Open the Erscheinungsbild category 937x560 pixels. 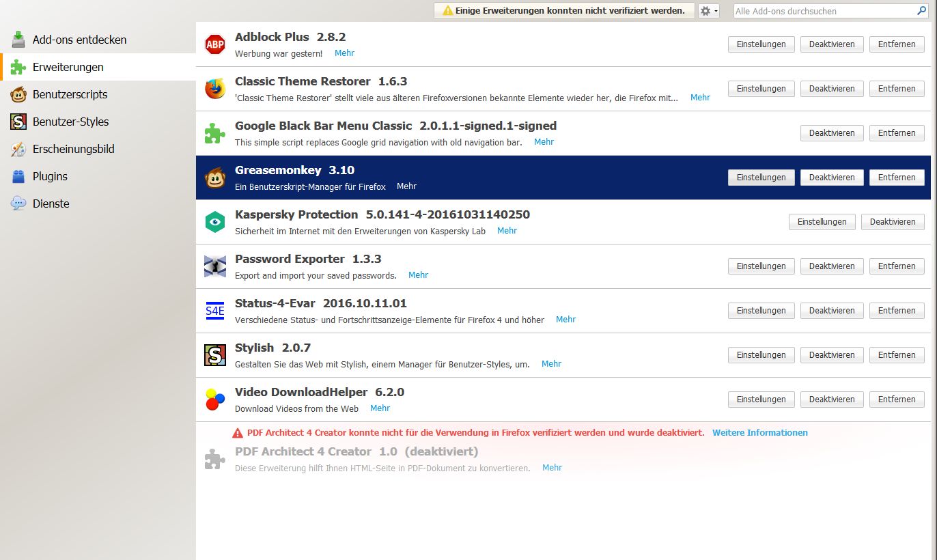tap(98, 149)
